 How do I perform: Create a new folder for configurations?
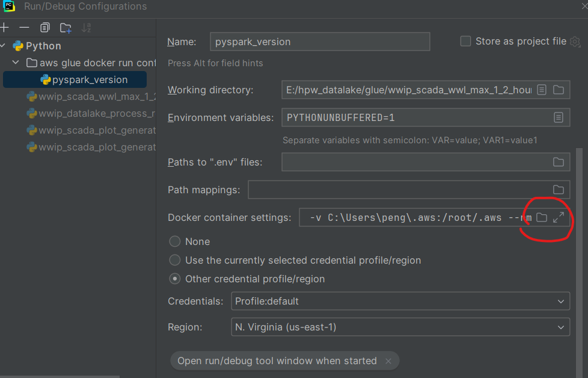point(65,27)
